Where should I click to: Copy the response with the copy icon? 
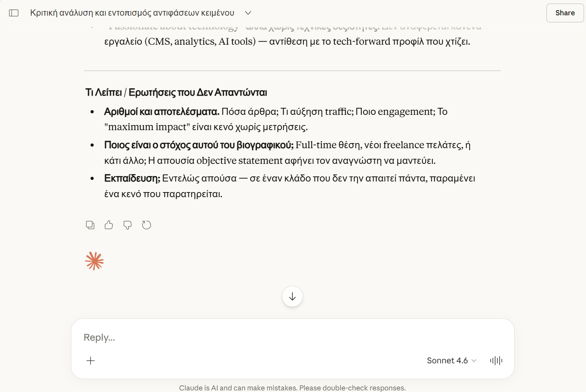[x=90, y=225]
